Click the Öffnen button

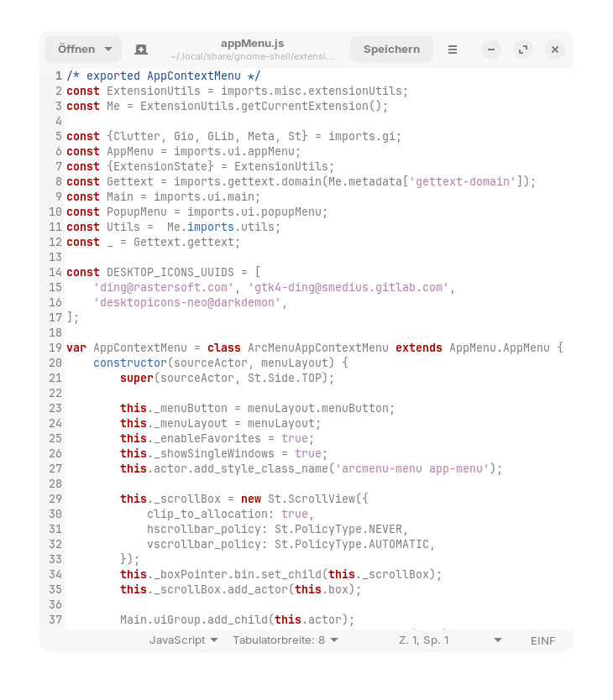tap(76, 50)
